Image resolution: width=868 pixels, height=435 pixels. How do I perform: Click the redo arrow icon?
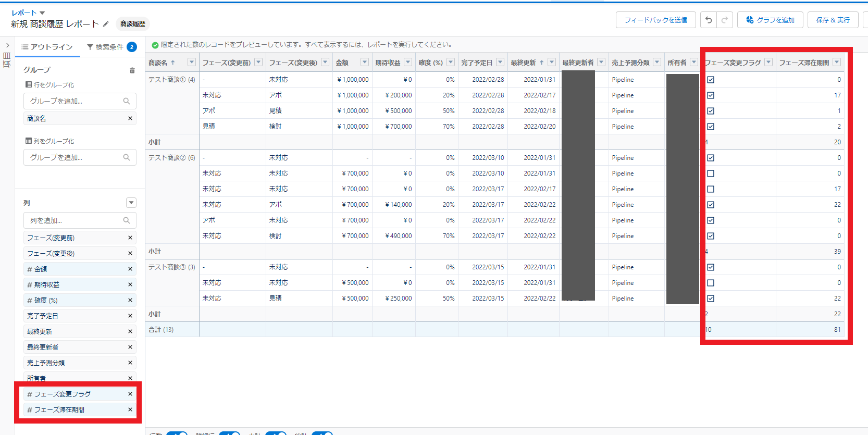[x=725, y=20]
